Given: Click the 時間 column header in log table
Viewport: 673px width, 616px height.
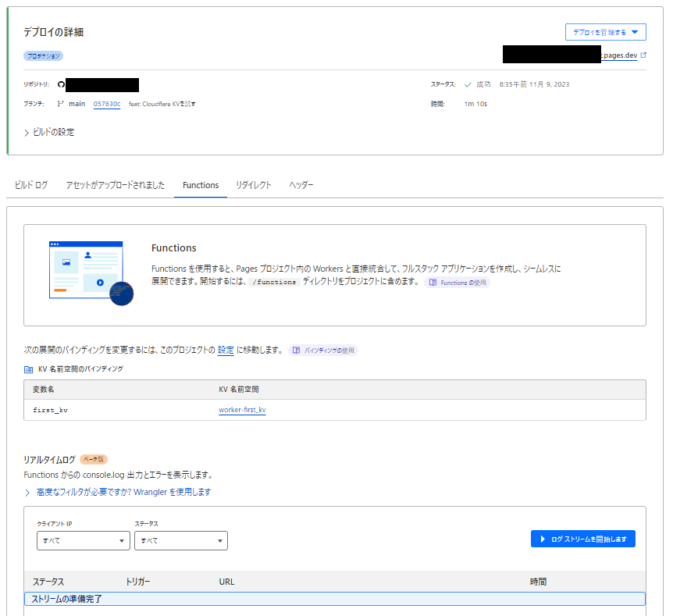Looking at the screenshot, I should (538, 582).
